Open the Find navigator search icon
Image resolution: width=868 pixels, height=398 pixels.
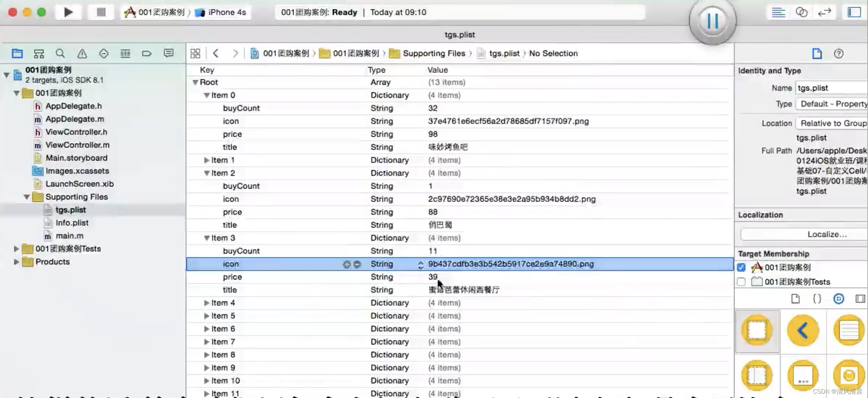pyautogui.click(x=60, y=54)
